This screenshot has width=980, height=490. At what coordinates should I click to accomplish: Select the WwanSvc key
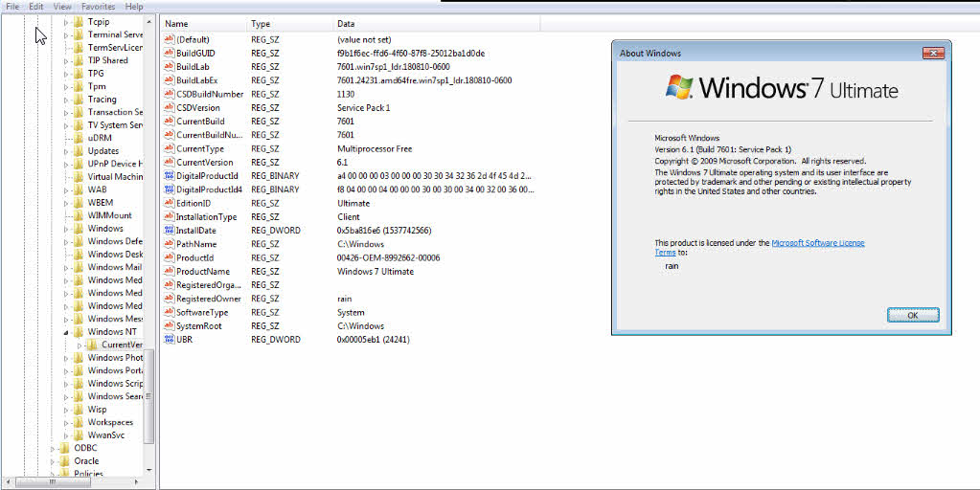click(105, 435)
